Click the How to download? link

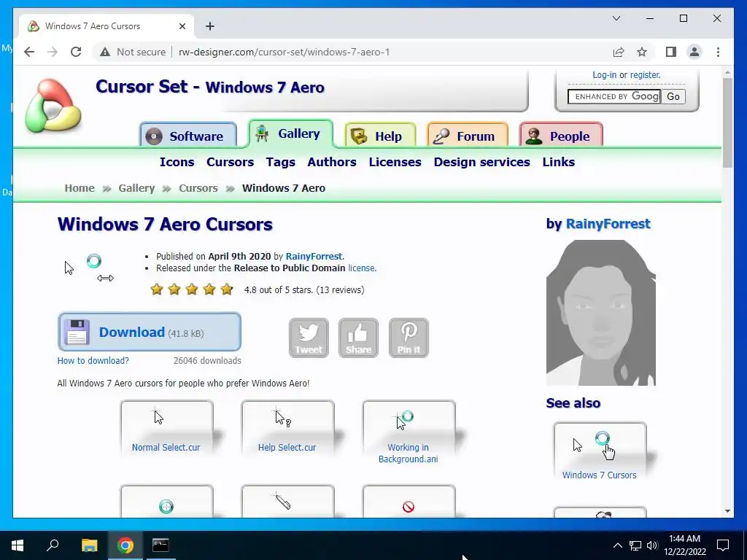click(x=93, y=360)
